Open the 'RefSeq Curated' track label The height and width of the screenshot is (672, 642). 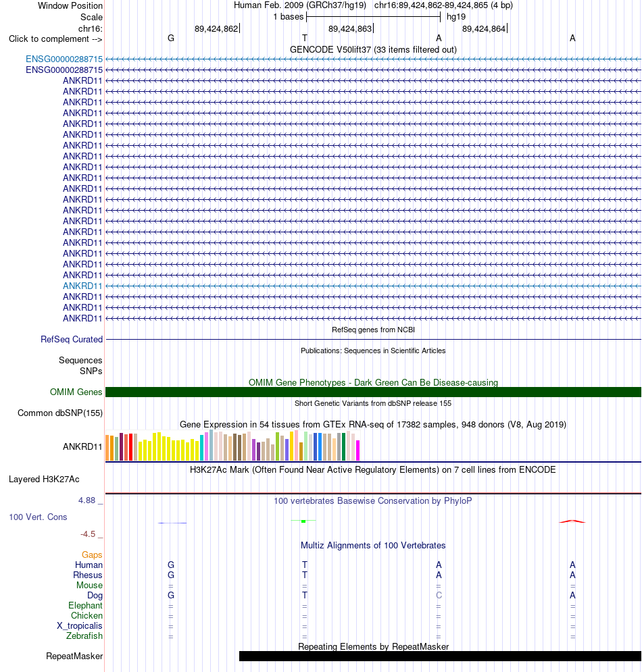(72, 340)
